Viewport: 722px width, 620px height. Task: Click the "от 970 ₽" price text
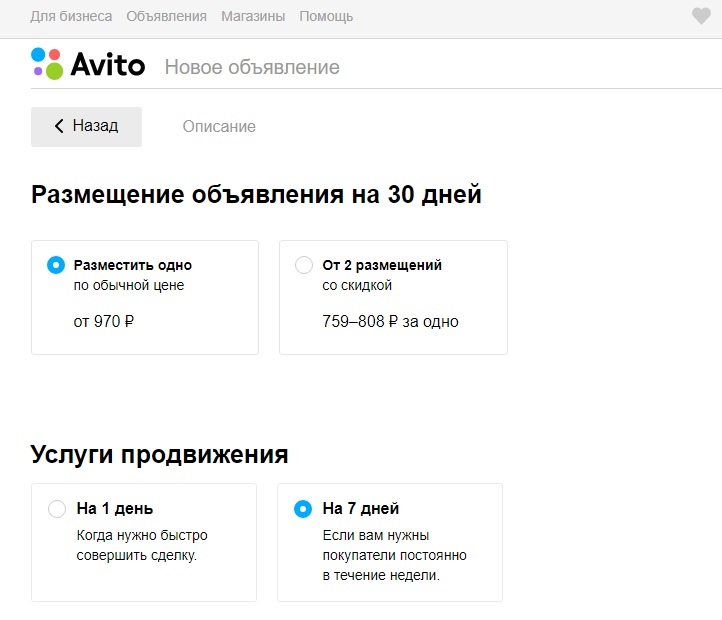click(103, 322)
